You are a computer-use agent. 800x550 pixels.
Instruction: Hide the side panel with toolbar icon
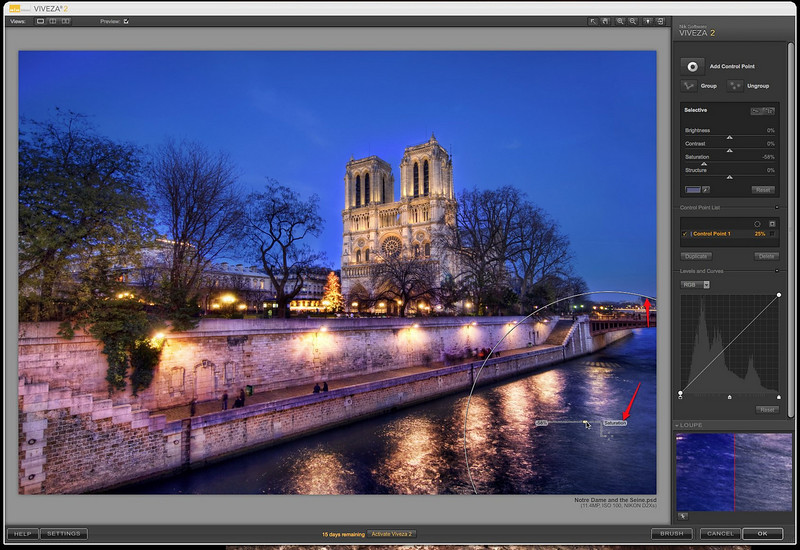point(660,21)
